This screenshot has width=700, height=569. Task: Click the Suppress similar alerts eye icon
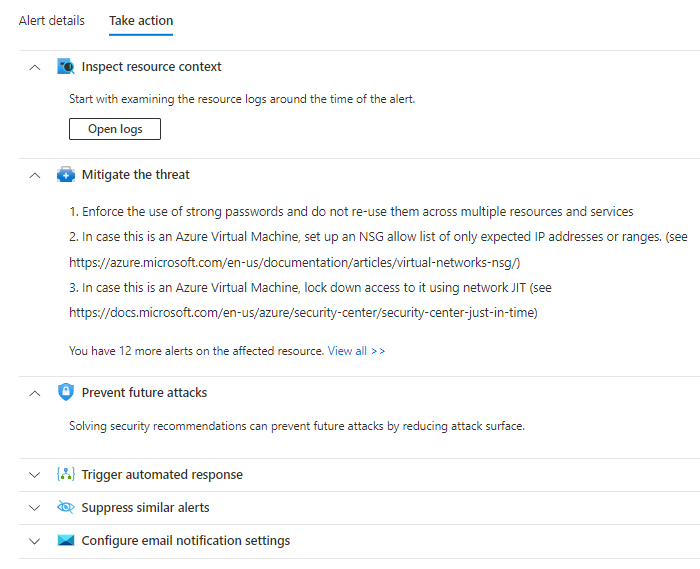(x=66, y=508)
